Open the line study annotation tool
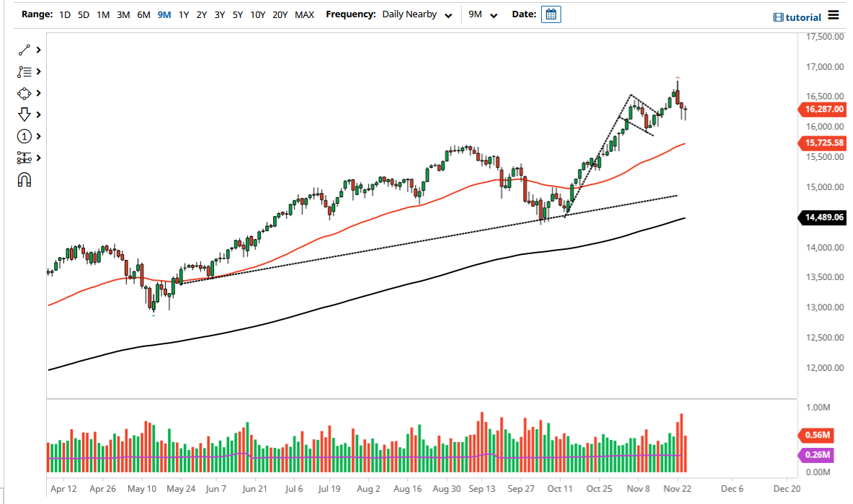Screen dimensions: 853x504 (x=23, y=71)
